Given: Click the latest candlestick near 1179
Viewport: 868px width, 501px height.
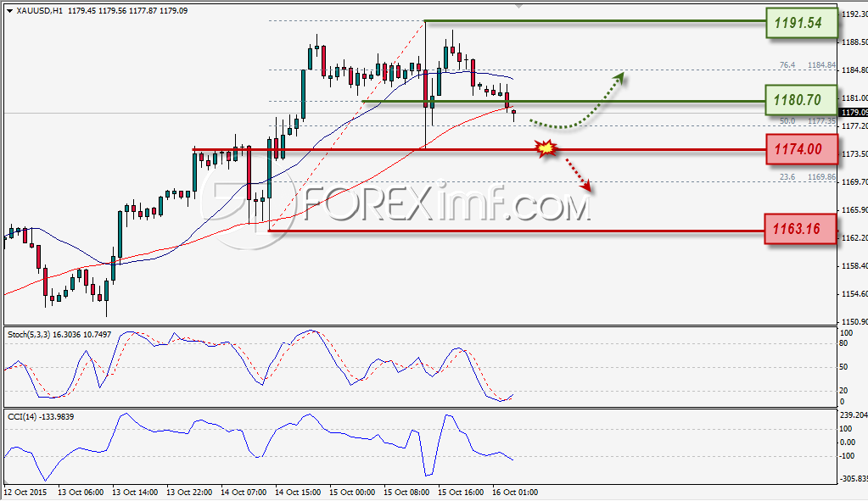Looking at the screenshot, I should click(x=513, y=114).
